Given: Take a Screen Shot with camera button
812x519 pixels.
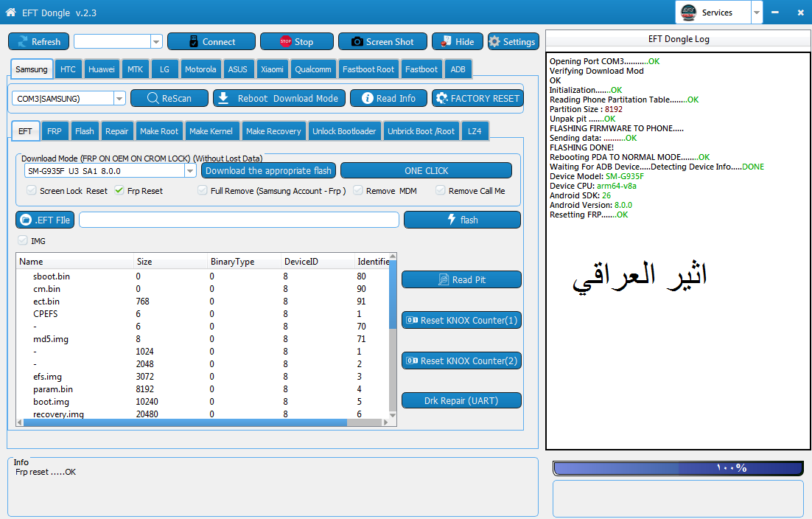Looking at the screenshot, I should [x=382, y=41].
